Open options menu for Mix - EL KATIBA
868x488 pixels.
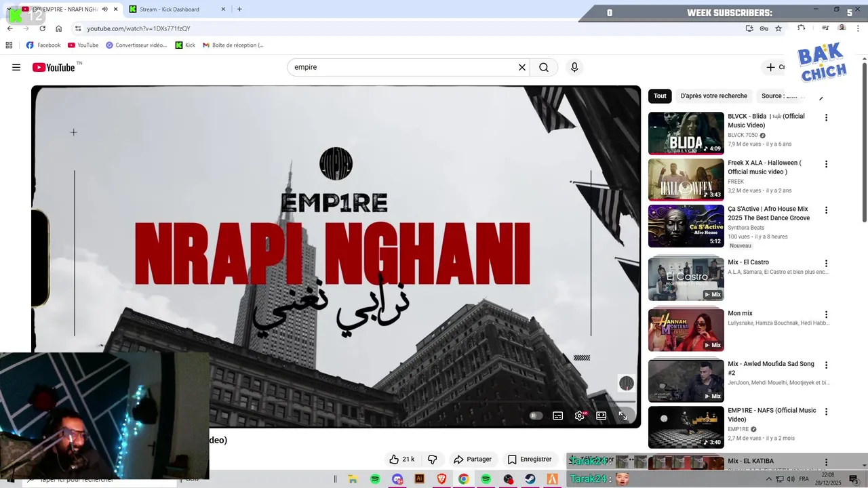pos(826,462)
